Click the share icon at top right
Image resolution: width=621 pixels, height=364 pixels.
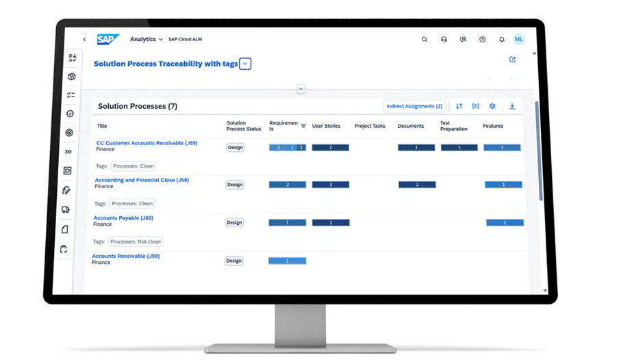tap(513, 60)
